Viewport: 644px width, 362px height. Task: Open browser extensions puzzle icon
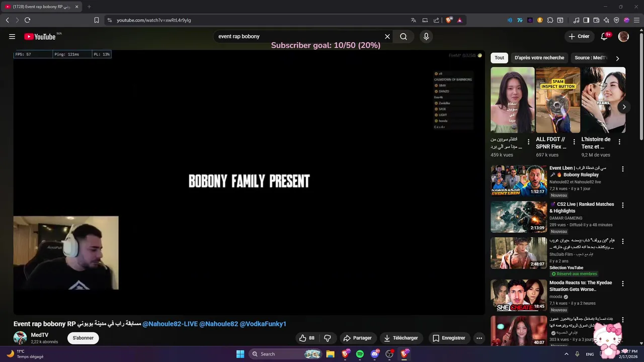(x=550, y=20)
